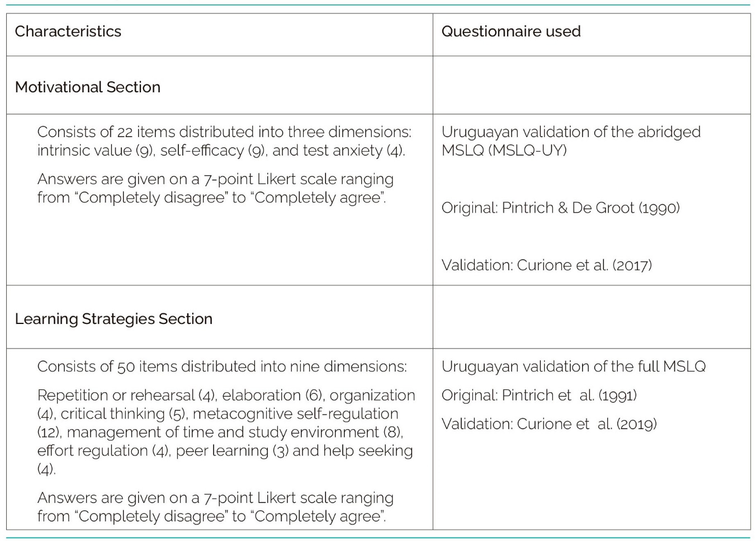Click the 'effort regulation (4), peer learning' line

225,451
